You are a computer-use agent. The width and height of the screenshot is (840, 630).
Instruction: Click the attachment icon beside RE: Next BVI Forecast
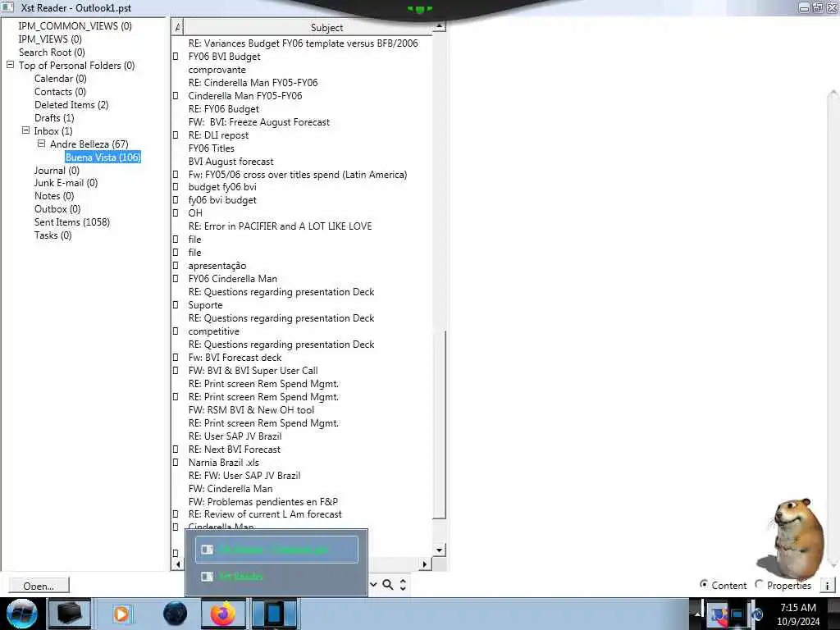(176, 450)
